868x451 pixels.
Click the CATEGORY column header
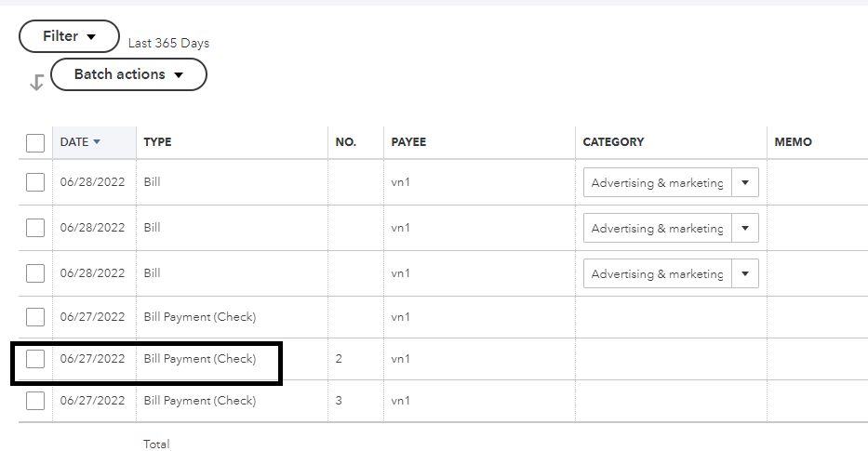click(613, 142)
